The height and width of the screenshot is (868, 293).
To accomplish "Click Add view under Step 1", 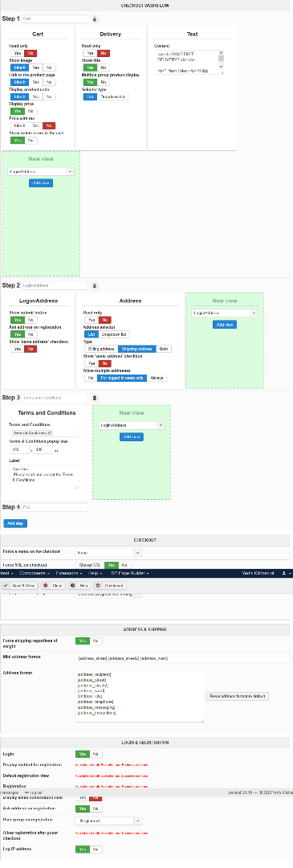I will click(41, 182).
